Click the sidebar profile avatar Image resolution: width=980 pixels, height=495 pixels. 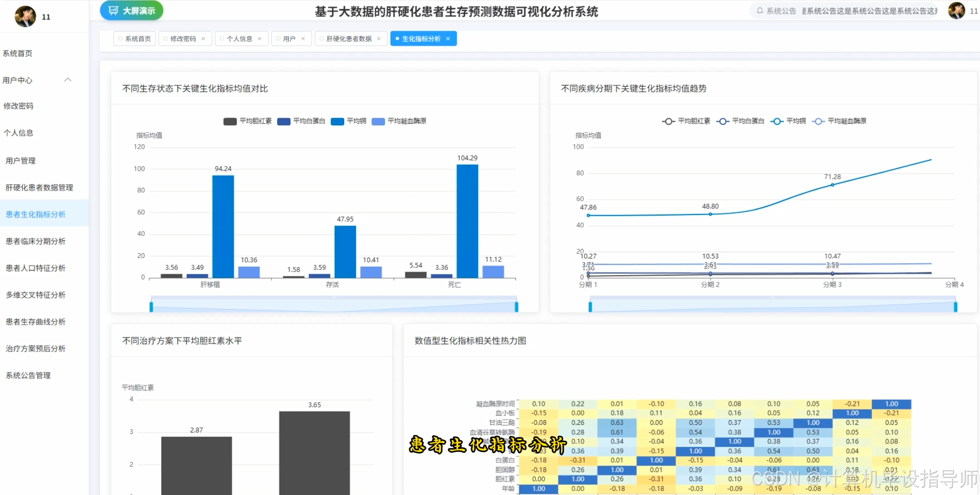(x=25, y=16)
